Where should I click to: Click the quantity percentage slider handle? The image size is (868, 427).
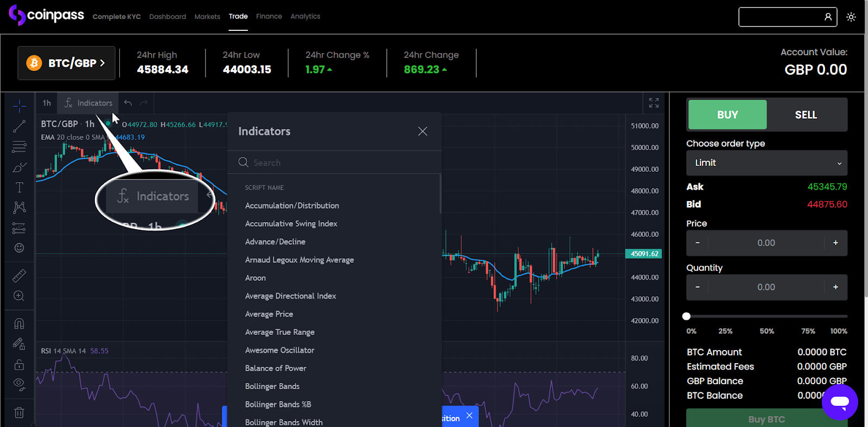pyautogui.click(x=687, y=316)
